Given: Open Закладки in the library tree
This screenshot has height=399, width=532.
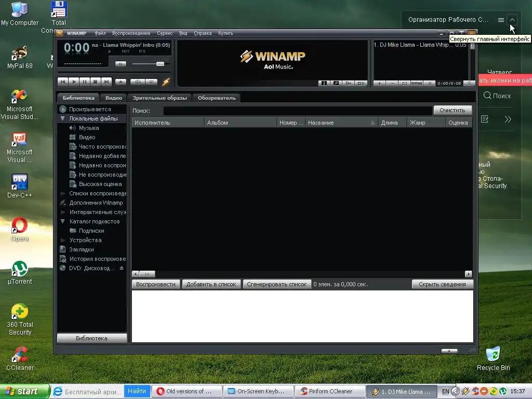Looking at the screenshot, I should [x=82, y=249].
